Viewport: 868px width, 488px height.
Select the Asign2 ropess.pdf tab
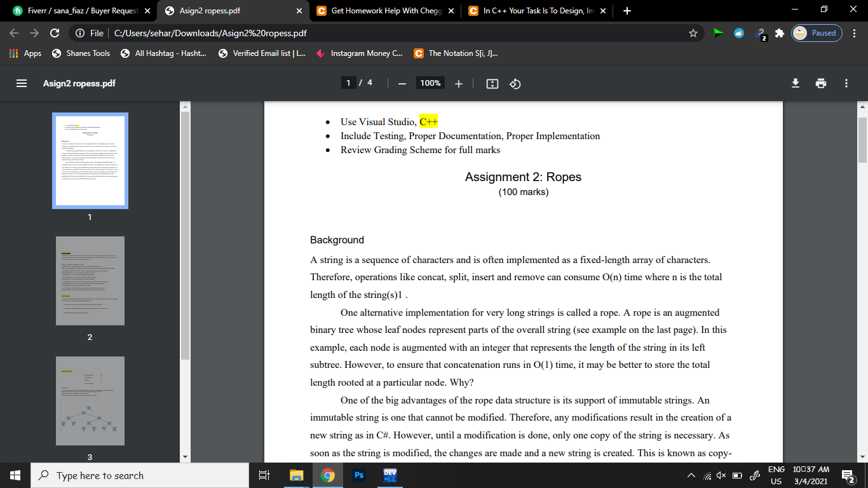coord(234,11)
